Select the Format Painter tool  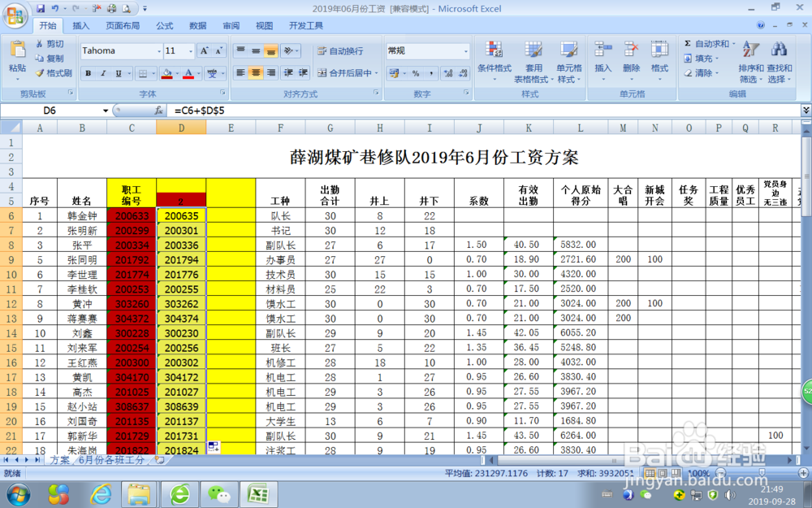53,72
